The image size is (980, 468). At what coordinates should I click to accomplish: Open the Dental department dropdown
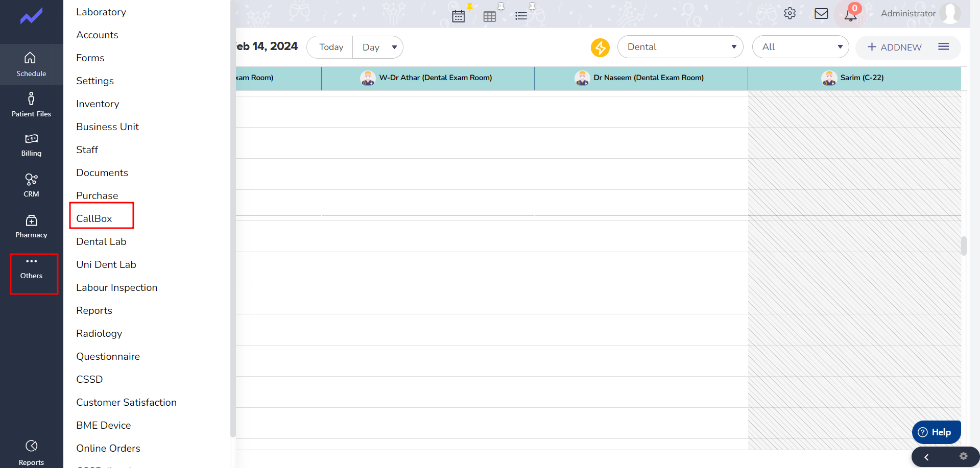click(x=680, y=47)
